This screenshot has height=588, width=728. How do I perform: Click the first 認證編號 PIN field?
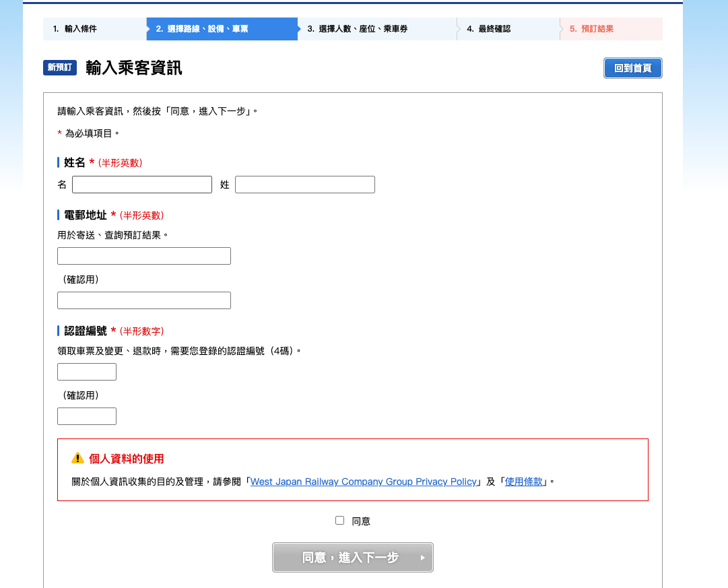(87, 372)
